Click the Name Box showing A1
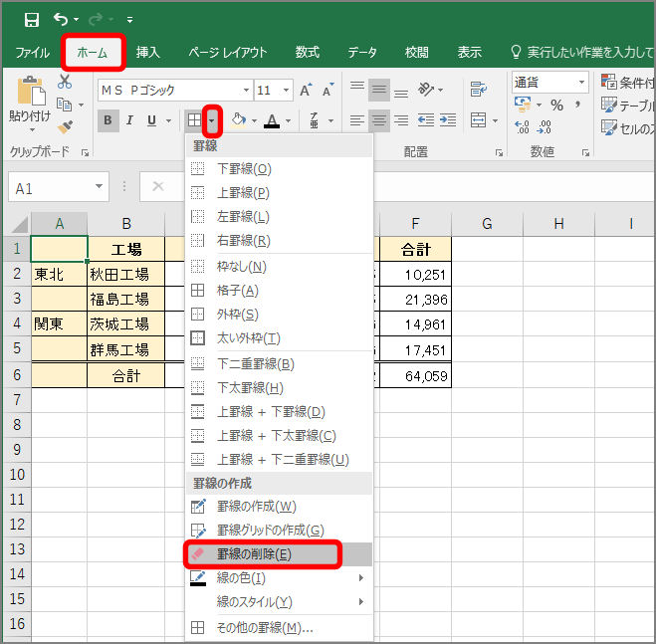The image size is (656, 644). pos(59,187)
